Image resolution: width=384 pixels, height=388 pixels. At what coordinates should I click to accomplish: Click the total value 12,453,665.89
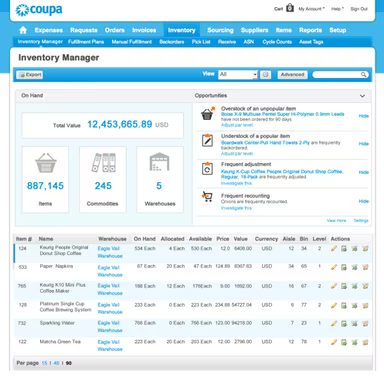120,124
